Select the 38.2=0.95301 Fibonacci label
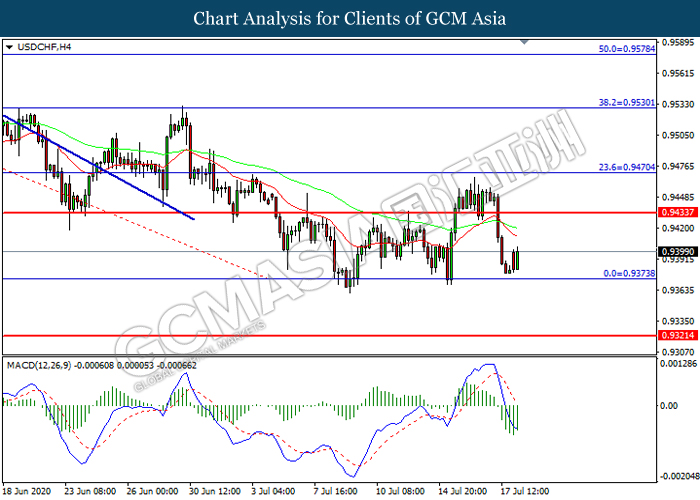 (627, 103)
